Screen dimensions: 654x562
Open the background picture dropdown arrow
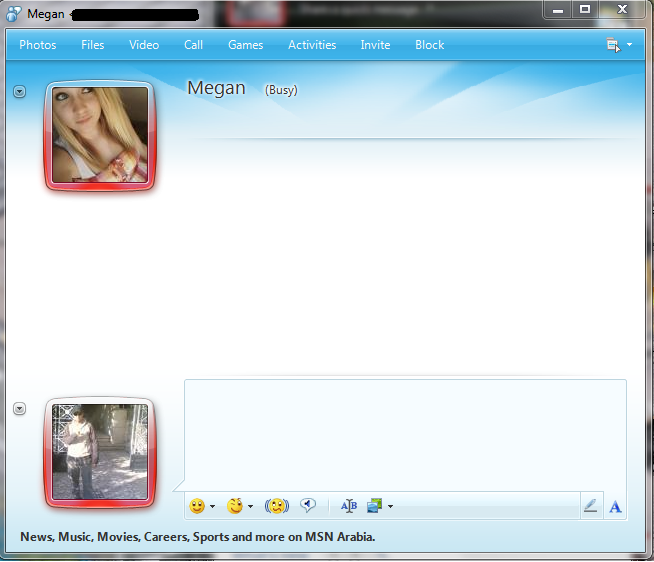coord(390,507)
